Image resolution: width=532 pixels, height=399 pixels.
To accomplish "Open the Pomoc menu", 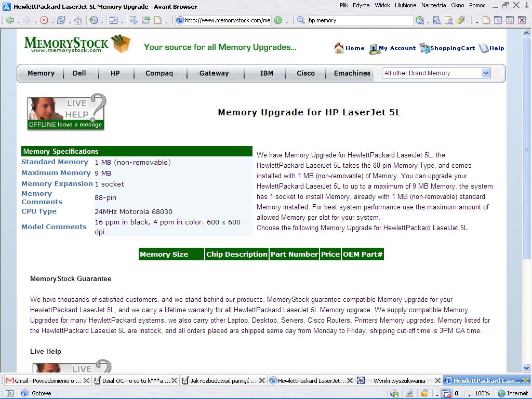I will tap(477, 5).
